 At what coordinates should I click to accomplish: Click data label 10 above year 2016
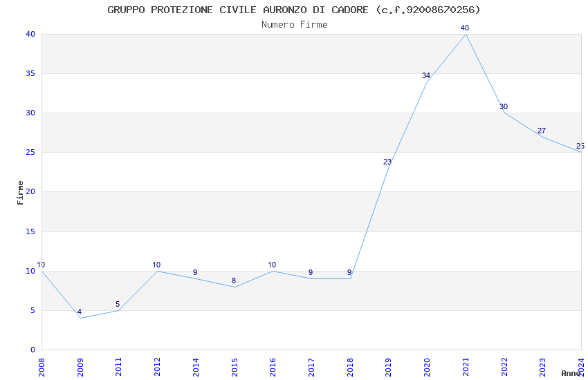272,265
